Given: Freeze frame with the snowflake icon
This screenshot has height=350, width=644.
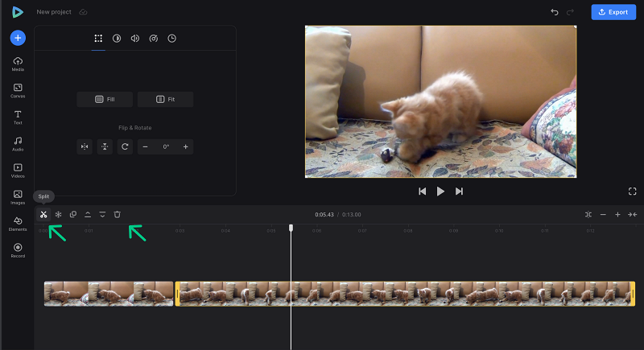Looking at the screenshot, I should tap(58, 215).
